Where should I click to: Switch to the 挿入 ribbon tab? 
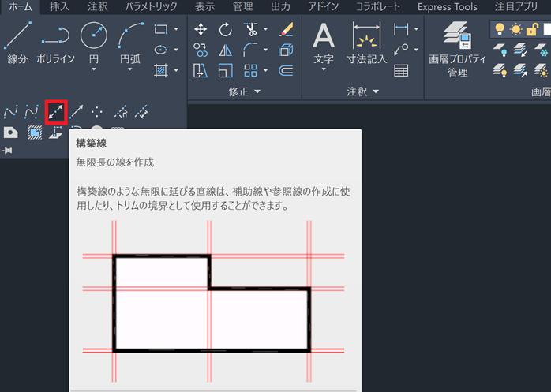[x=59, y=7]
